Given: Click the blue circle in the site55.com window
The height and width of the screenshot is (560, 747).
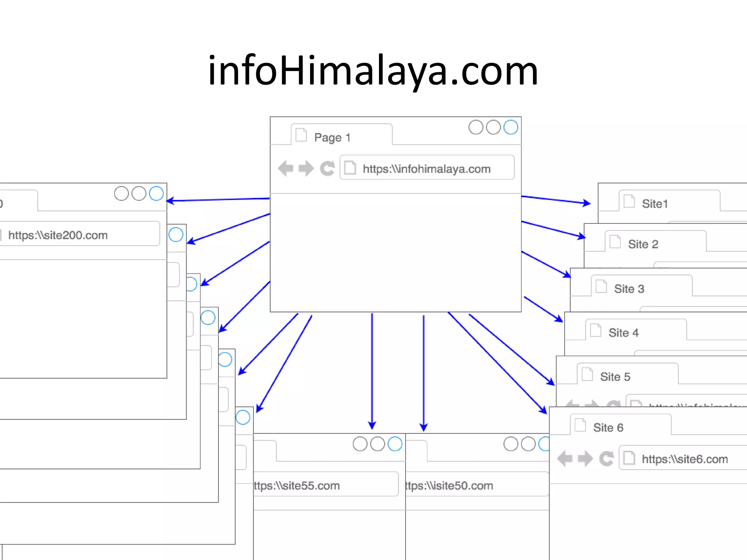Looking at the screenshot, I should click(x=395, y=444).
